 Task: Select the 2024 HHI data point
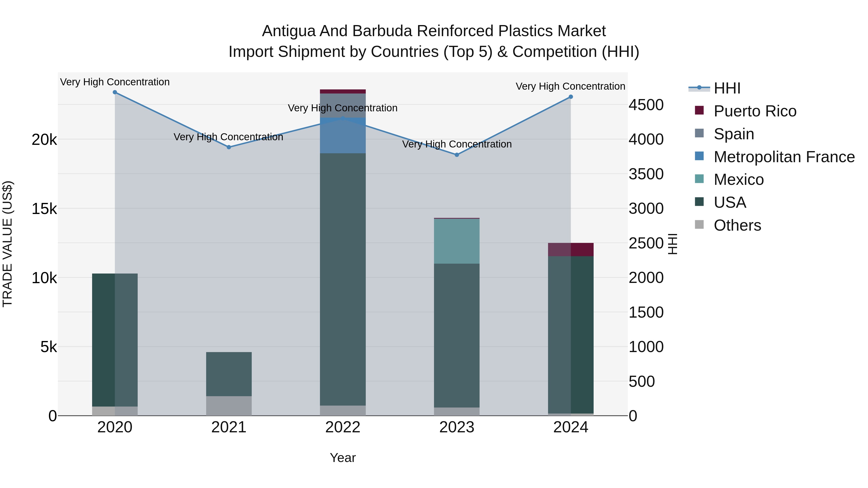(571, 97)
